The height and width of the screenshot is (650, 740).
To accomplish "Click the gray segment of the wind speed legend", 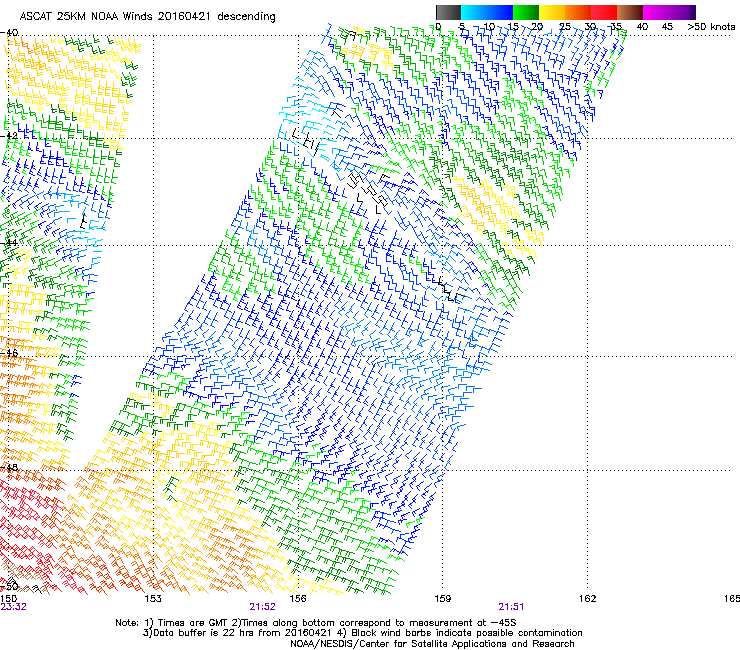I will (x=448, y=12).
